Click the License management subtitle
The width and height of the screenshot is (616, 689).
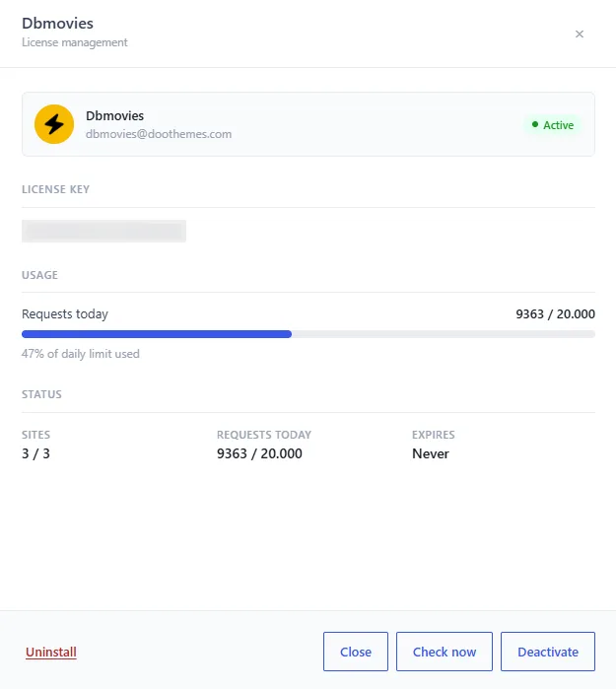[x=75, y=42]
